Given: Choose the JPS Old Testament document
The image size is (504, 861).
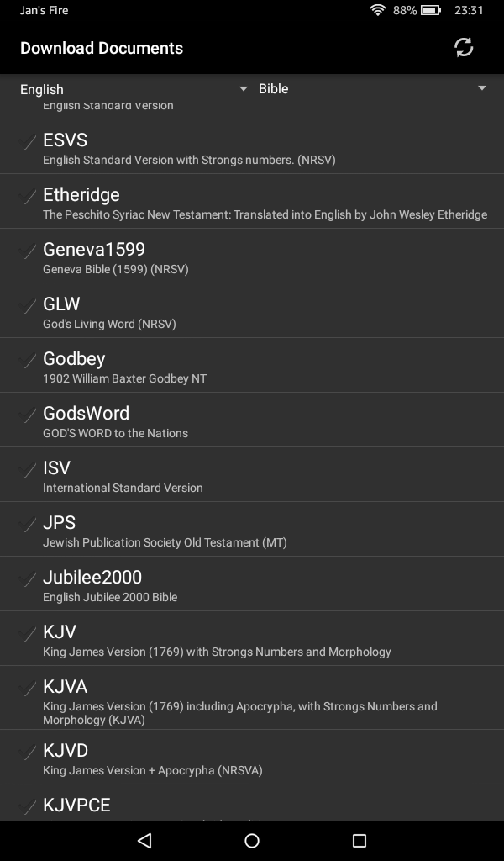Looking at the screenshot, I should [252, 530].
